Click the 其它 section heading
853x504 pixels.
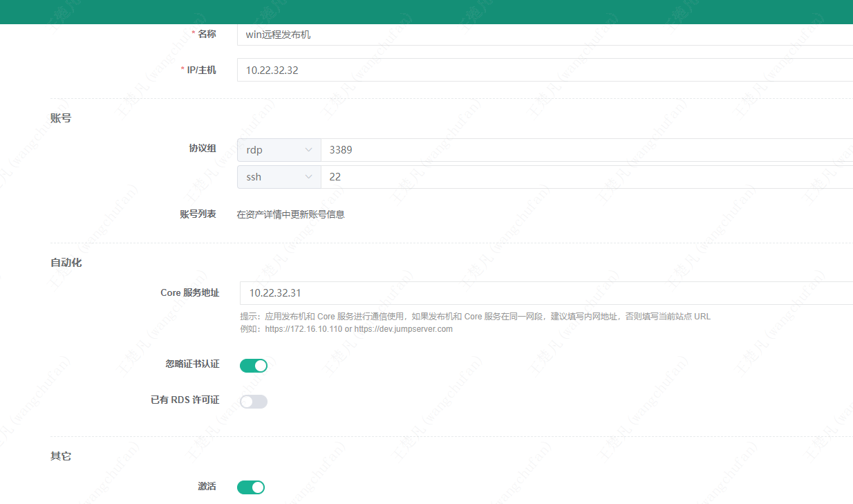click(x=61, y=456)
